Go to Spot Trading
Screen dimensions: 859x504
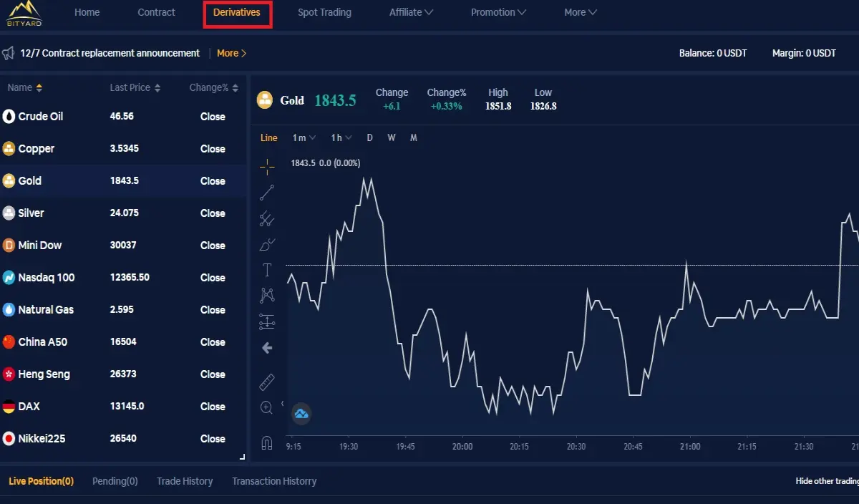click(x=324, y=12)
